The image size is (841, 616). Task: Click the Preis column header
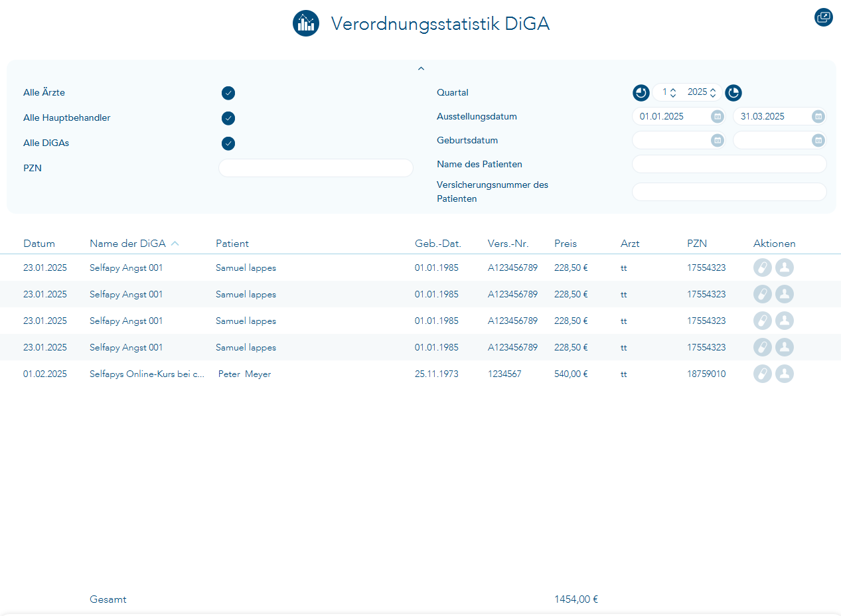pyautogui.click(x=566, y=244)
